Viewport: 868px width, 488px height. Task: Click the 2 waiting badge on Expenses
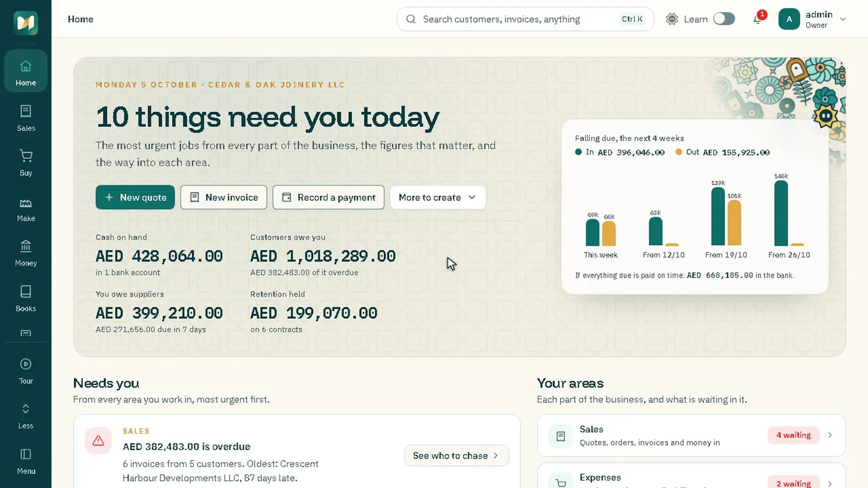pyautogui.click(x=793, y=483)
